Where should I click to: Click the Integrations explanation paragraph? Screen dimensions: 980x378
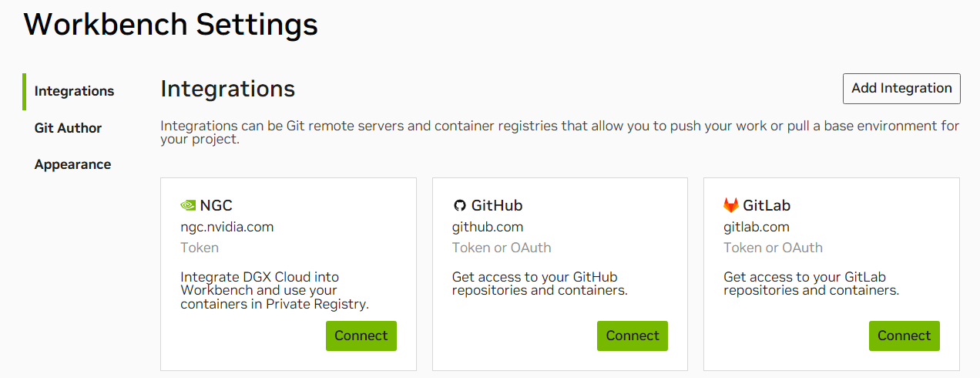559,133
